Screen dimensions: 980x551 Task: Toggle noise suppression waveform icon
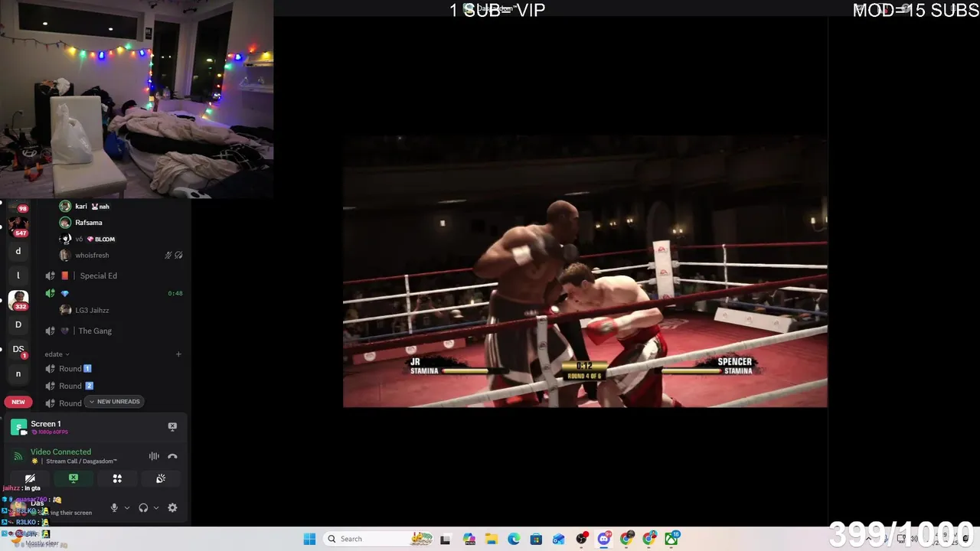[154, 456]
